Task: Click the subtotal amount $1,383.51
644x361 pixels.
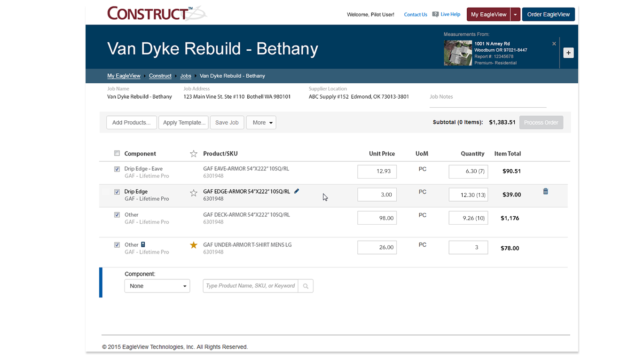Action: coord(502,122)
